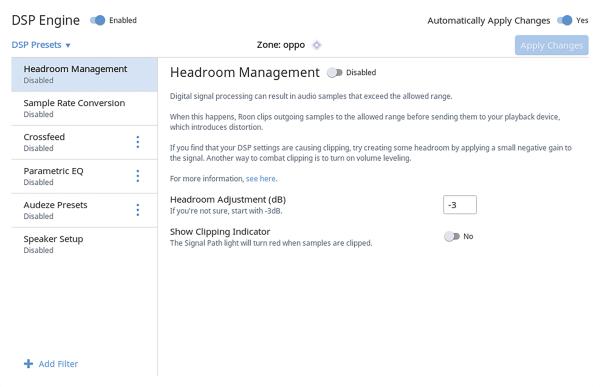Select the Audeze Presets filter
This screenshot has height=387, width=600.
[x=84, y=211]
